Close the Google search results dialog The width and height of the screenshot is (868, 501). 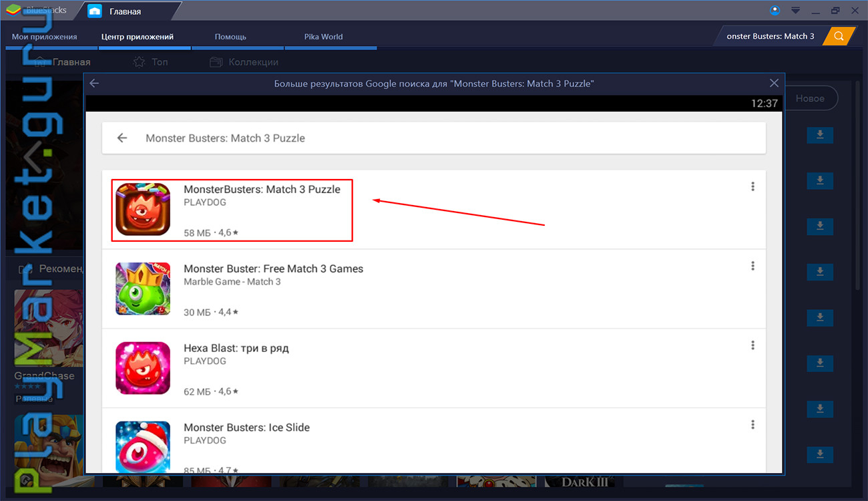point(774,83)
